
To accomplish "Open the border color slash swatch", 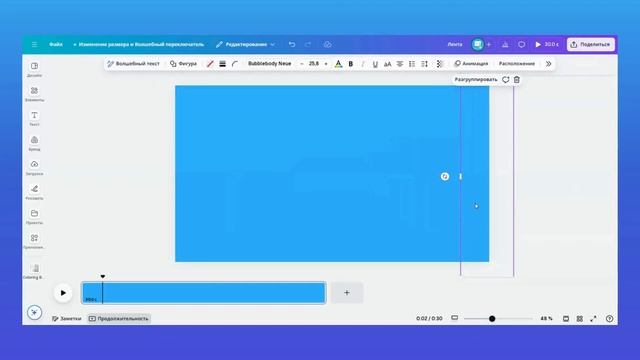I will 210,64.
